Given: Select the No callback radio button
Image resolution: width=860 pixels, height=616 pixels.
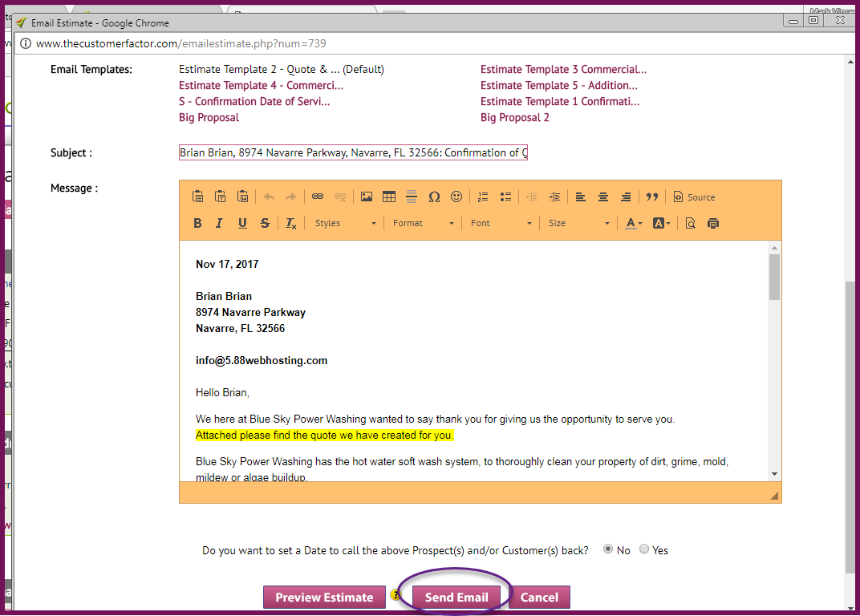Looking at the screenshot, I should (x=608, y=549).
